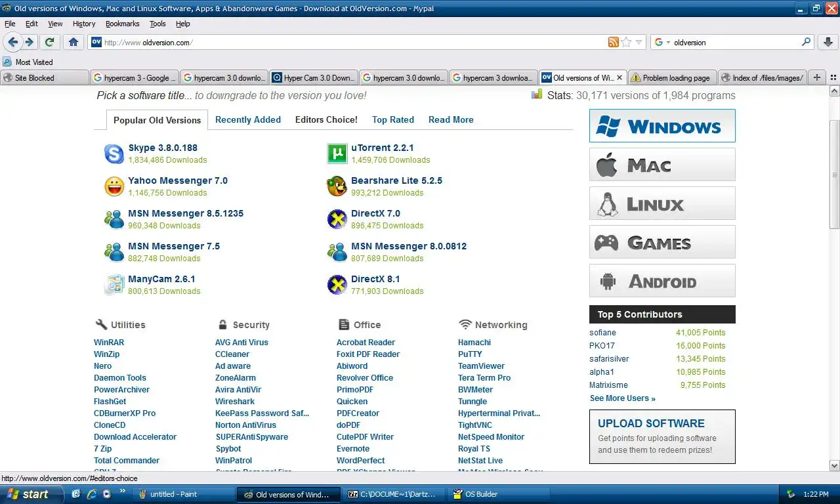Click the Skype icon in popular list

(x=114, y=154)
